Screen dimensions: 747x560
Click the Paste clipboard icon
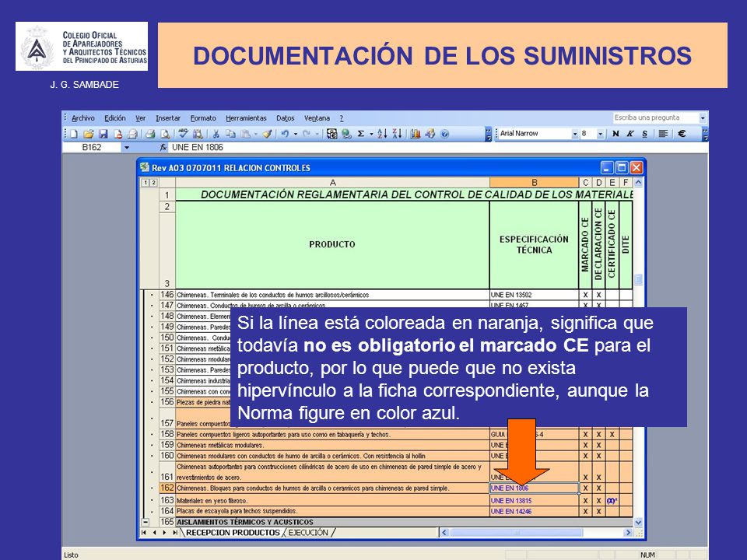[246, 134]
